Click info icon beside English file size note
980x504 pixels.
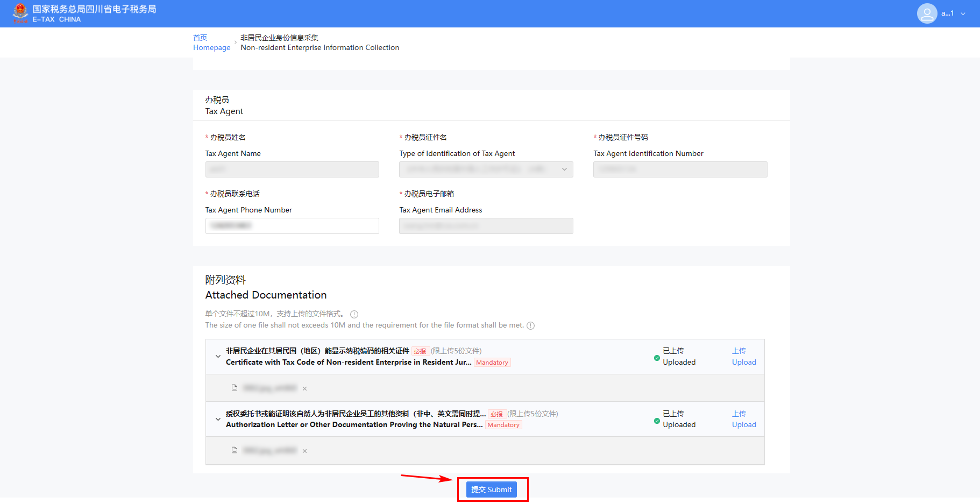(x=530, y=325)
